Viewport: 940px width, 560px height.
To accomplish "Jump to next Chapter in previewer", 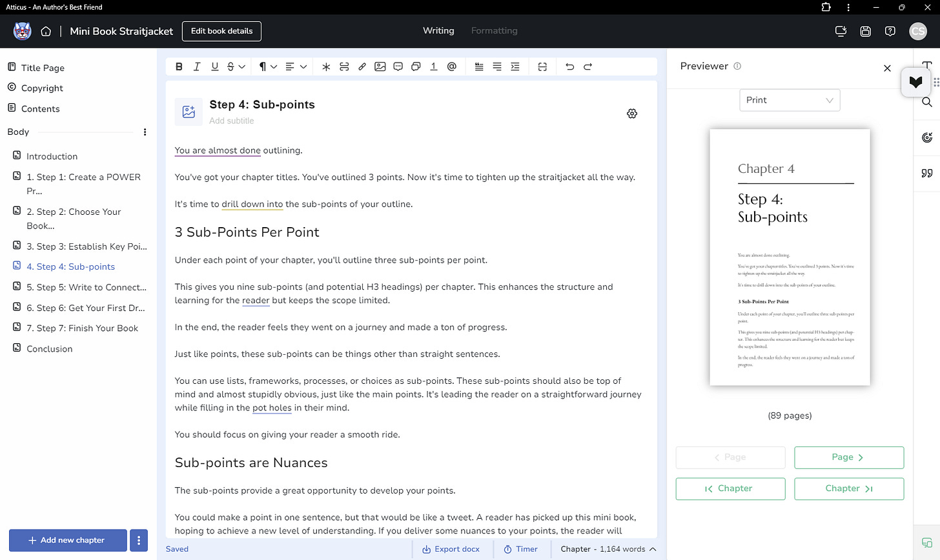I will pyautogui.click(x=849, y=488).
